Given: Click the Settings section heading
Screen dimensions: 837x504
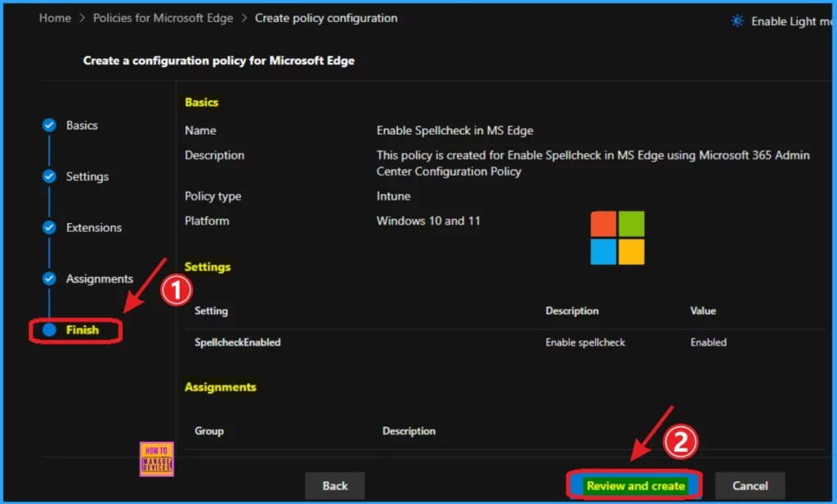Looking at the screenshot, I should 208,266.
